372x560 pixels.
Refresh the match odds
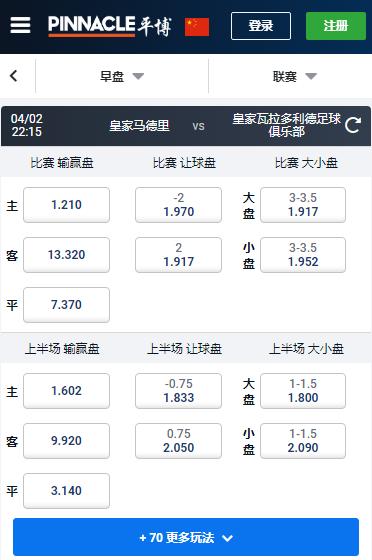[x=353, y=125]
